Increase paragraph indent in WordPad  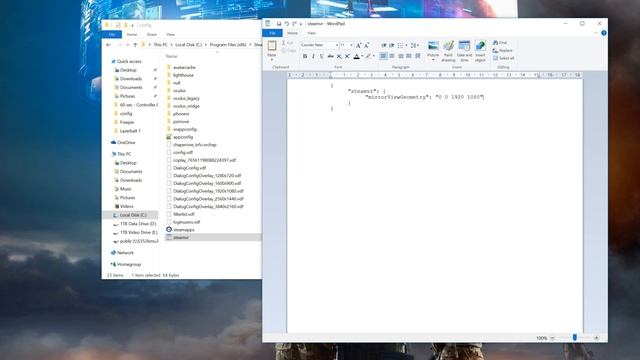tap(391, 45)
